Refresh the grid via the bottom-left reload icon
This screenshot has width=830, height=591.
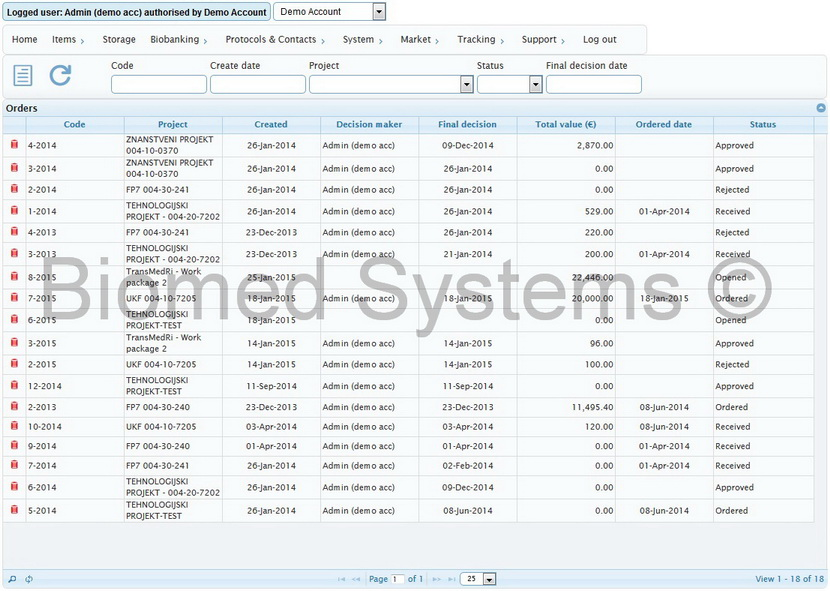(x=28, y=578)
